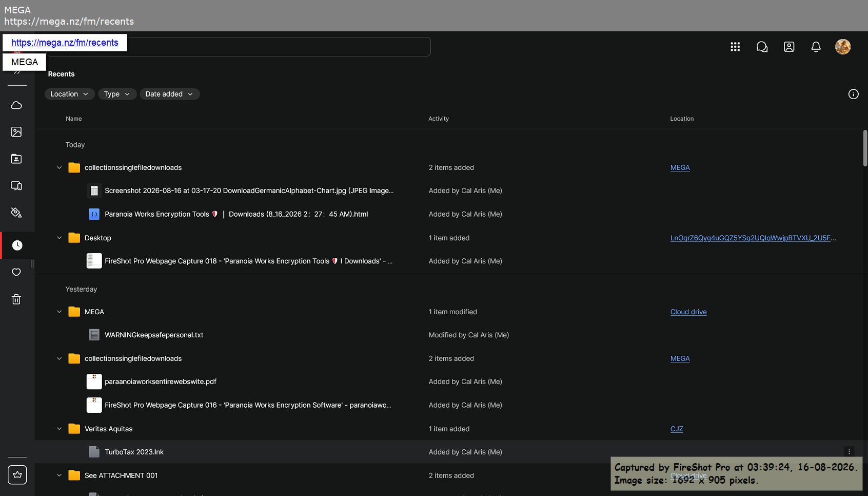The width and height of the screenshot is (868, 496).
Task: Click the Location column header
Action: tap(682, 119)
